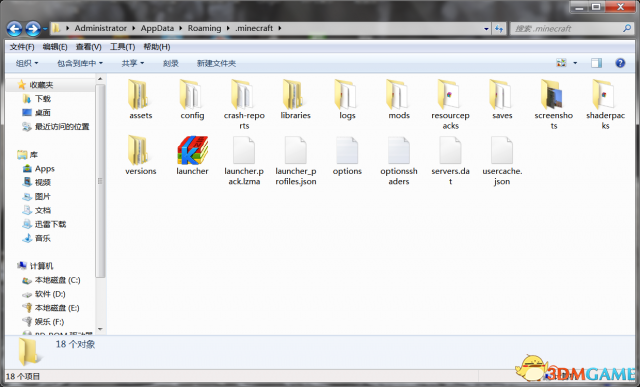Open 文档 library in navigation pane

pyautogui.click(x=42, y=210)
